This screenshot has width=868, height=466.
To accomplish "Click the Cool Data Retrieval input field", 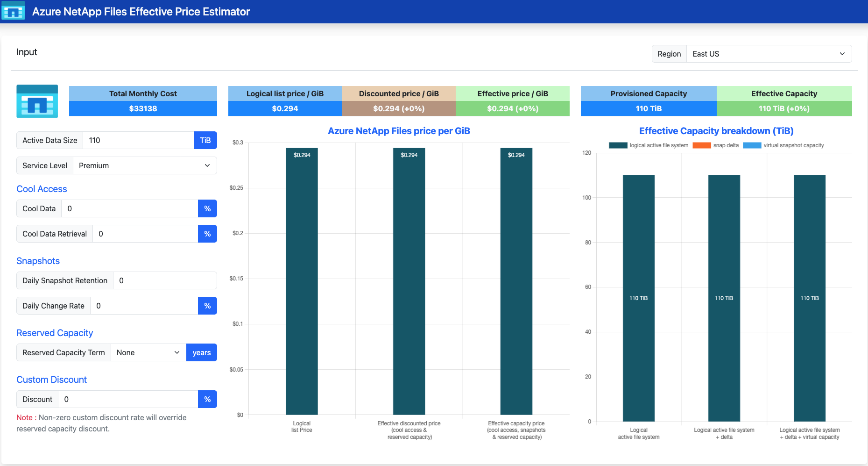I will click(145, 234).
